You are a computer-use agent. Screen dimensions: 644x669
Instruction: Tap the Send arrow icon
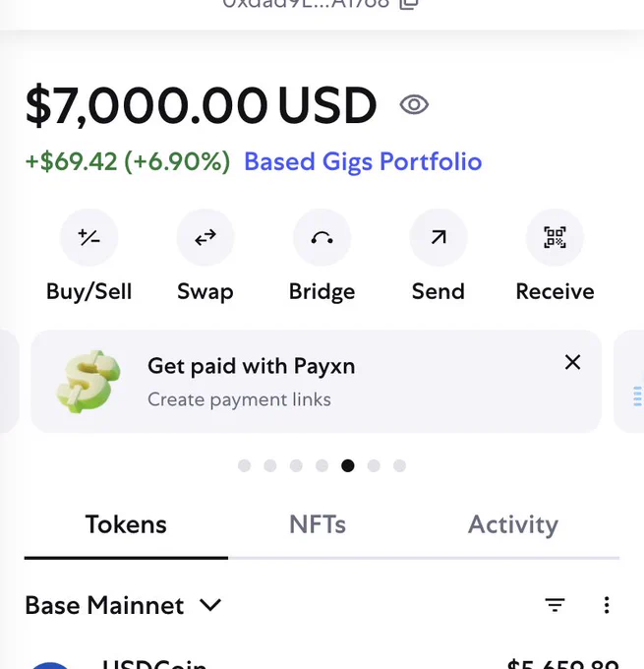click(x=439, y=237)
